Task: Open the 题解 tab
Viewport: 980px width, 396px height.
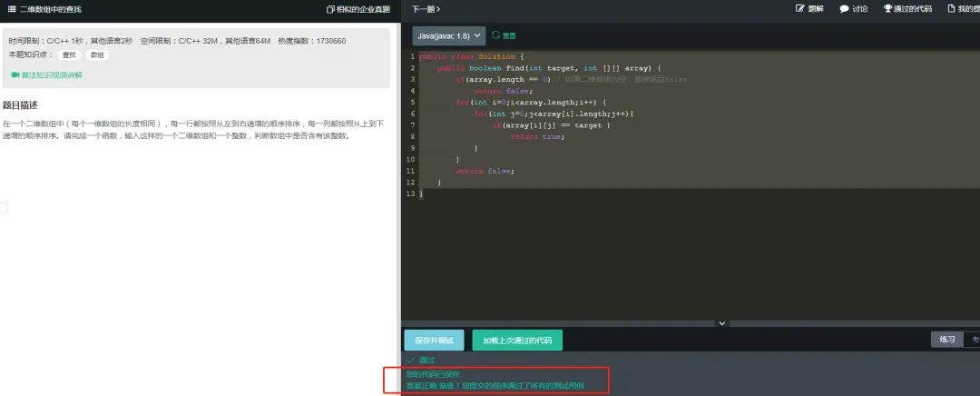Action: [x=816, y=9]
